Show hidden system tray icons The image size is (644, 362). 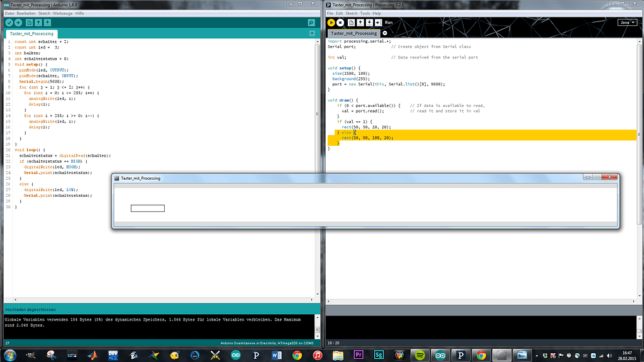click(x=536, y=356)
